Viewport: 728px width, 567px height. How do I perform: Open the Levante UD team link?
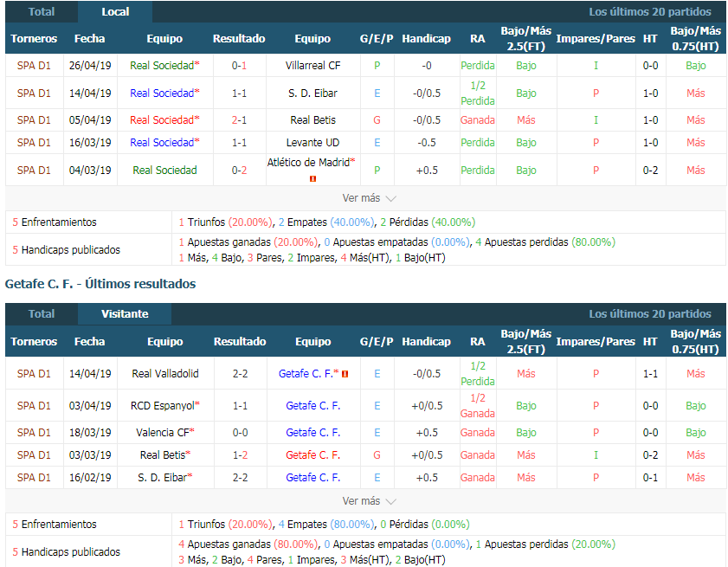(313, 143)
